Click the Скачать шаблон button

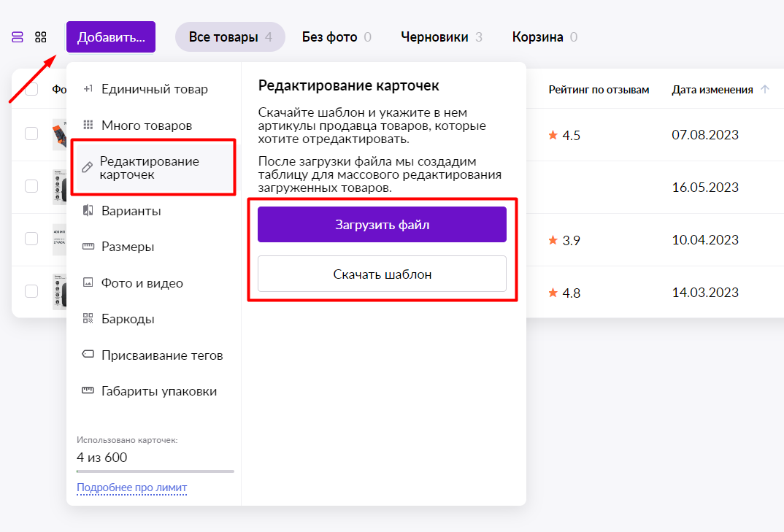[x=382, y=274]
